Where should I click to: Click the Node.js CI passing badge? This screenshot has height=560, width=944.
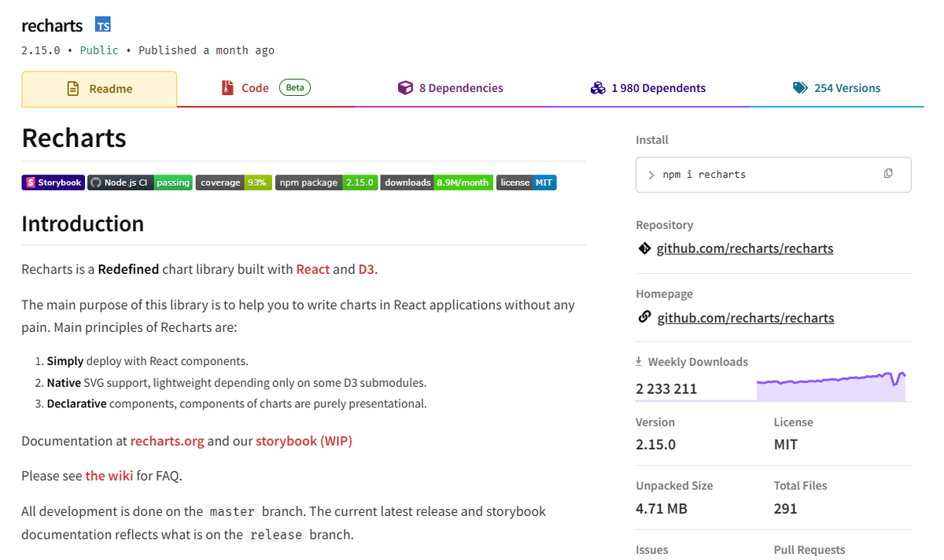[x=140, y=182]
